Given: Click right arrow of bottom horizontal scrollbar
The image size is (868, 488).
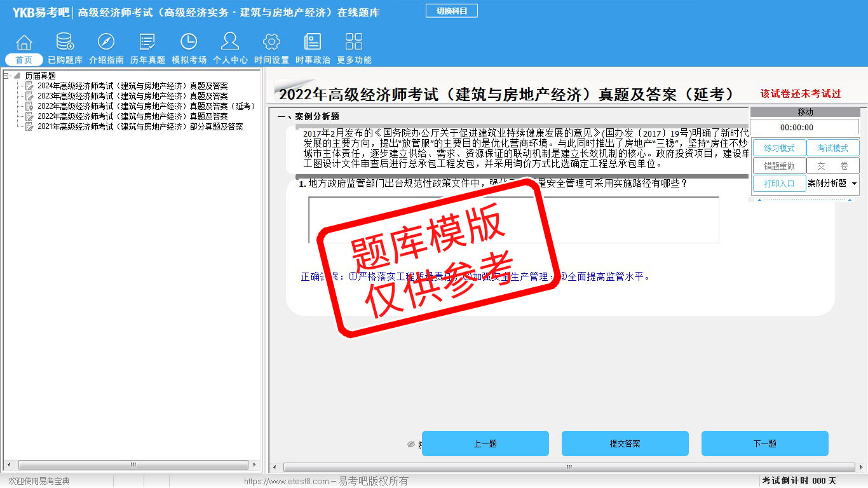Looking at the screenshot, I should 862,468.
